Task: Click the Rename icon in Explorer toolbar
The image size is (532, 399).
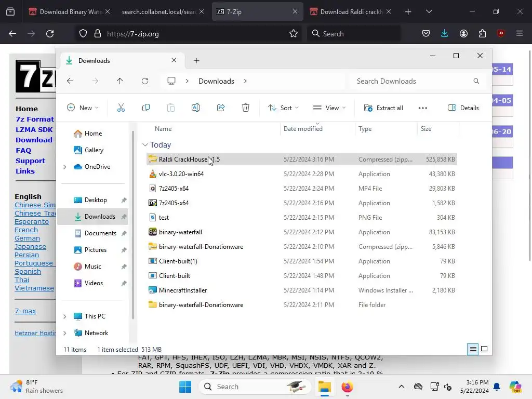Action: point(196,108)
